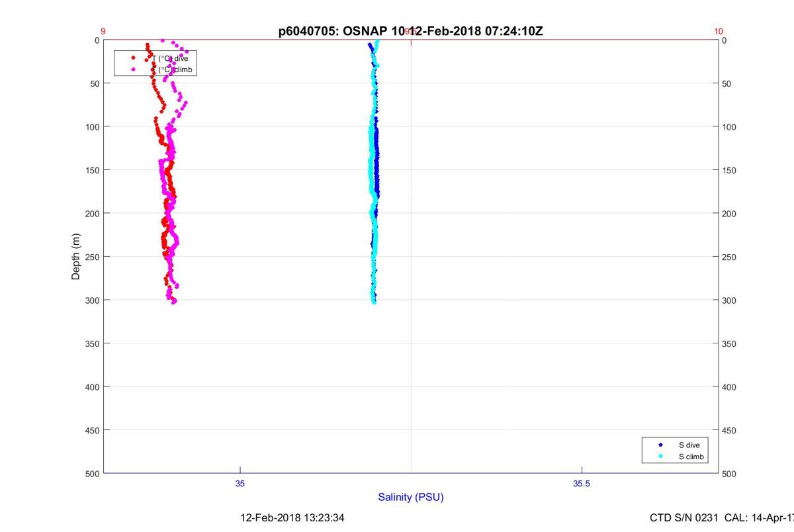The width and height of the screenshot is (794, 532).
Task: Select the dark blue S dive legend marker
Action: (x=660, y=445)
